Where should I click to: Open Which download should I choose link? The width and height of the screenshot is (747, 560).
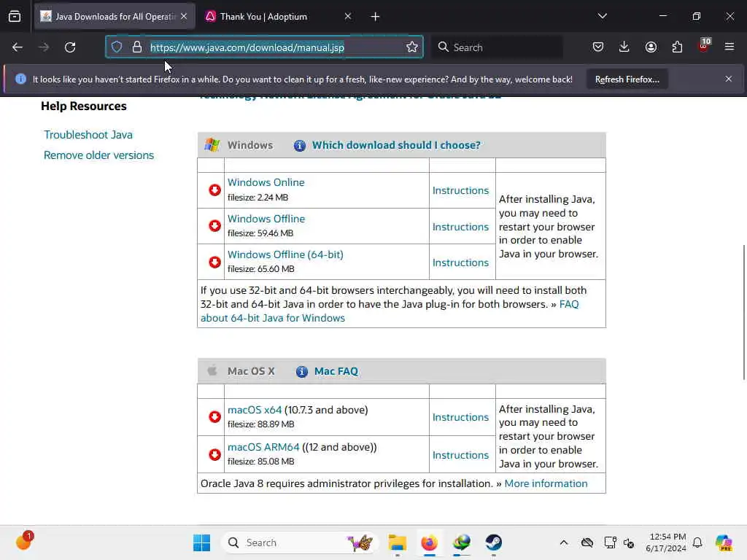[x=396, y=145]
